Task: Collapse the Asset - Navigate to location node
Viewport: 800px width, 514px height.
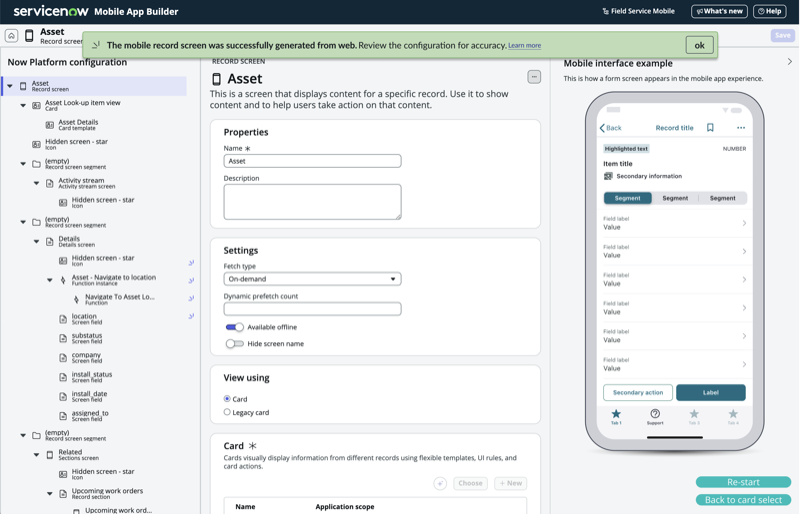Action: pos(49,280)
